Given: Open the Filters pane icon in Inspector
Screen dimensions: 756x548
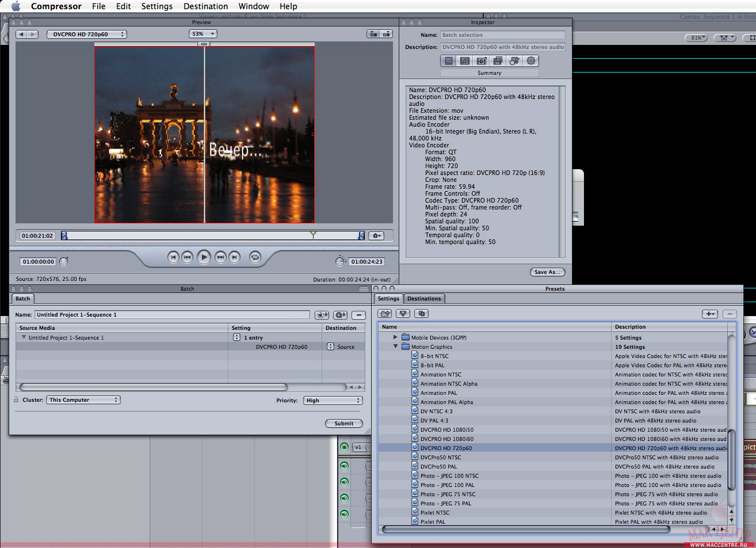Looking at the screenshot, I should [x=498, y=60].
